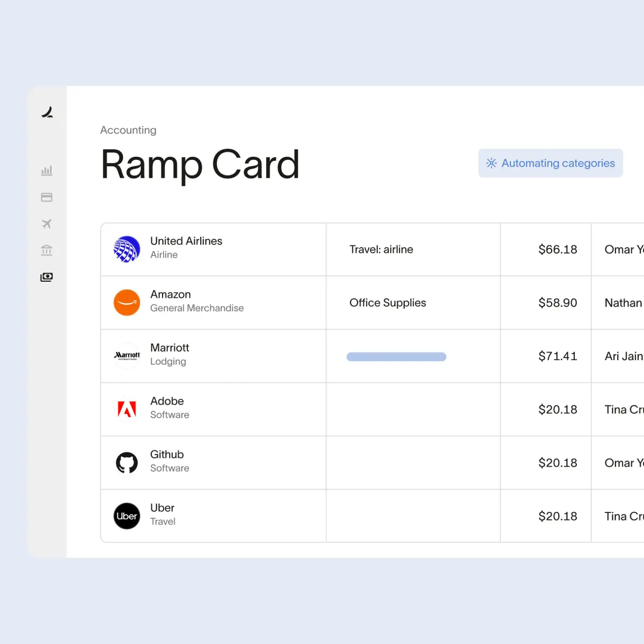Screen dimensions: 644x644
Task: Click the Marriott category loading bar
Action: 397,357
